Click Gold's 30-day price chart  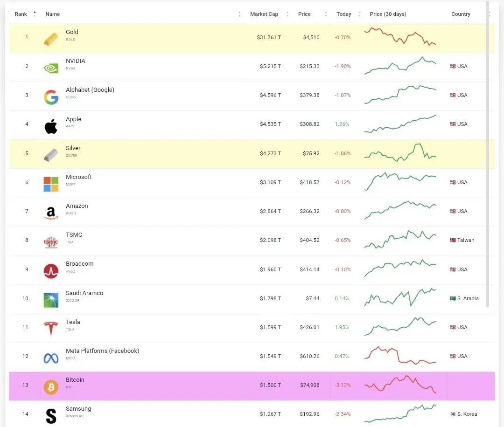click(400, 37)
